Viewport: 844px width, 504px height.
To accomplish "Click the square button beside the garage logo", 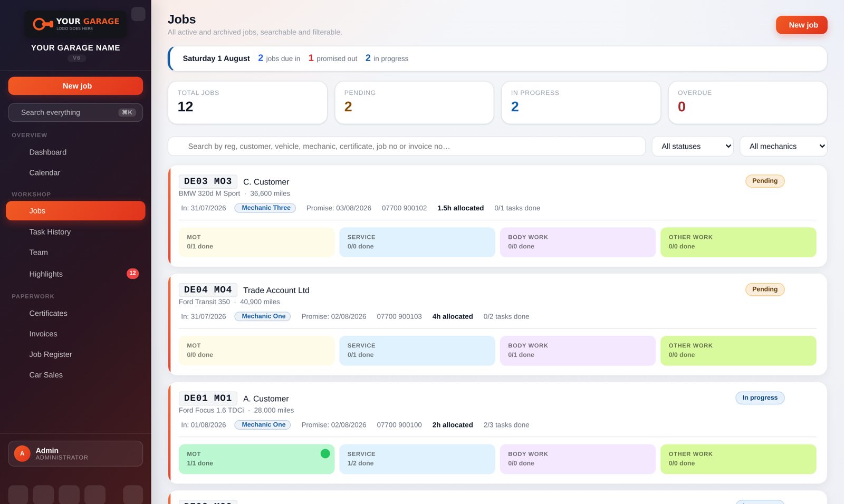I will tap(138, 14).
